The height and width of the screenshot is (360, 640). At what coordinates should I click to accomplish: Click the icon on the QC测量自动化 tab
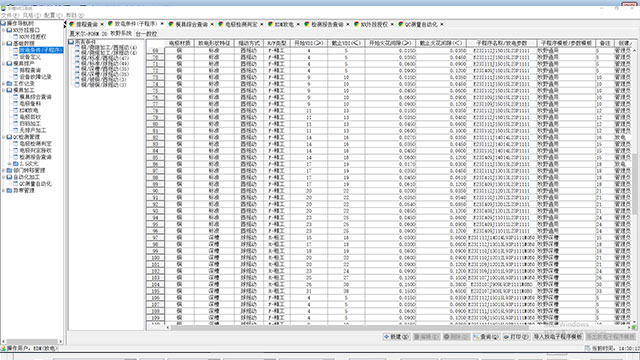click(400, 24)
